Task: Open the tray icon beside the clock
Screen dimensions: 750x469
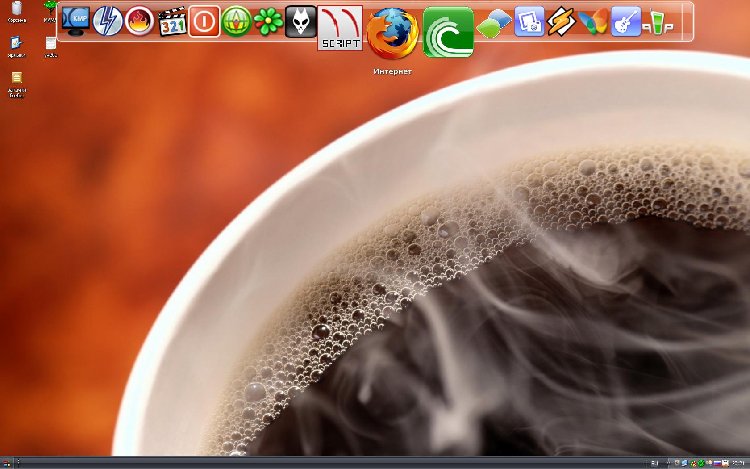Action: [x=726, y=463]
